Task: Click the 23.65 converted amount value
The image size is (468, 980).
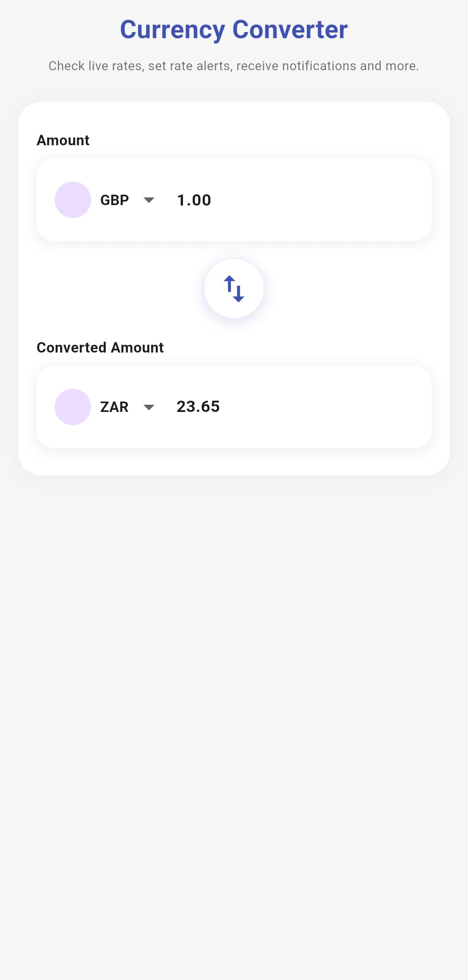Action: (x=198, y=407)
